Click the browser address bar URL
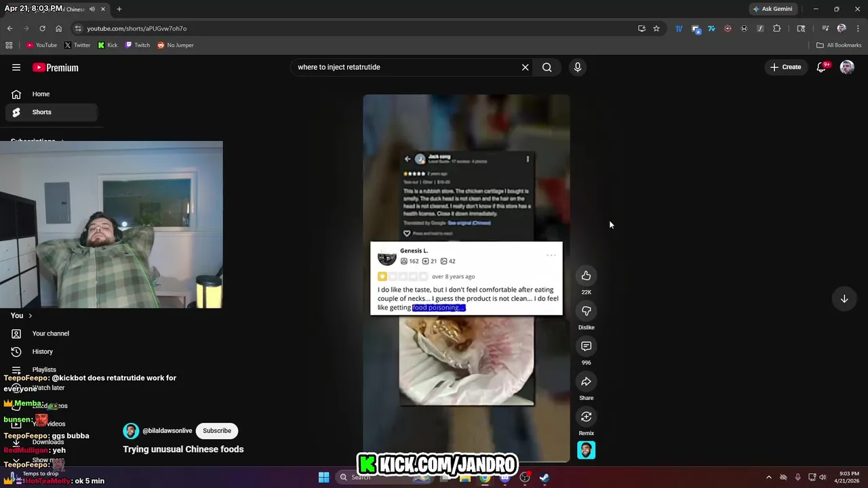Image resolution: width=868 pixels, height=488 pixels. click(x=136, y=28)
